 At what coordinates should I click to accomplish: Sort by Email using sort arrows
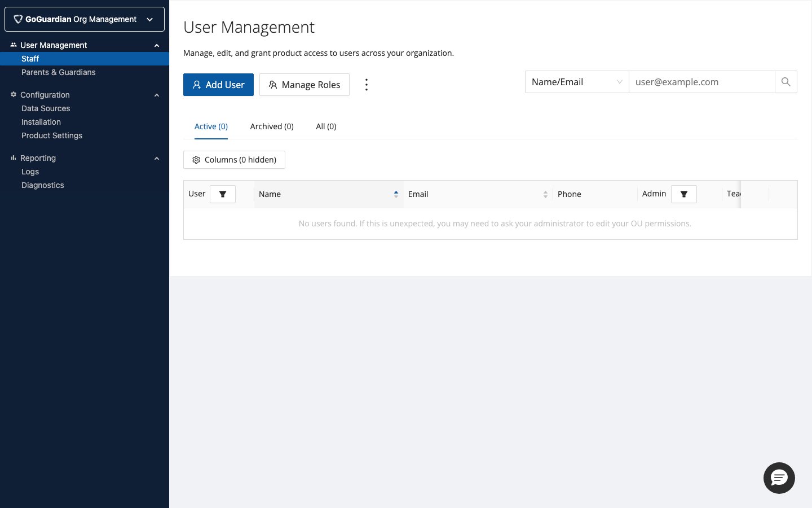pyautogui.click(x=545, y=194)
